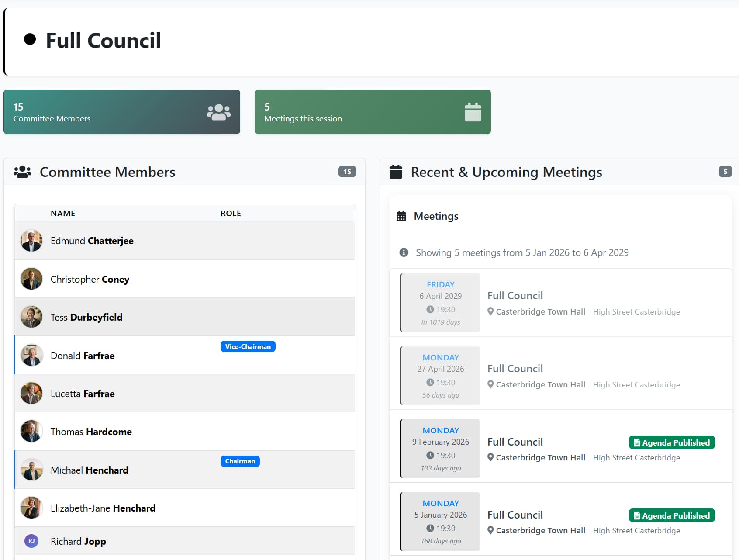Click Thomas Hardcome's avatar photo

click(31, 431)
